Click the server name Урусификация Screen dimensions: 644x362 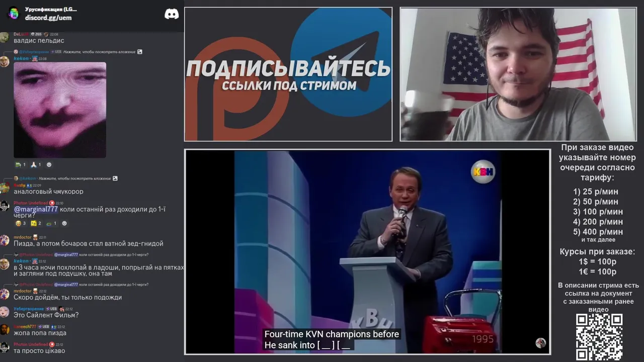point(51,9)
